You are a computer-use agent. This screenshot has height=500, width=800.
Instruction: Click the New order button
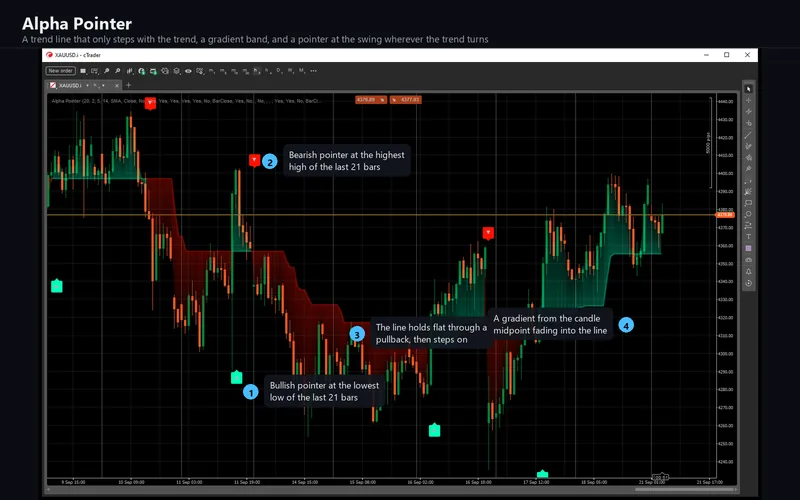tap(61, 71)
